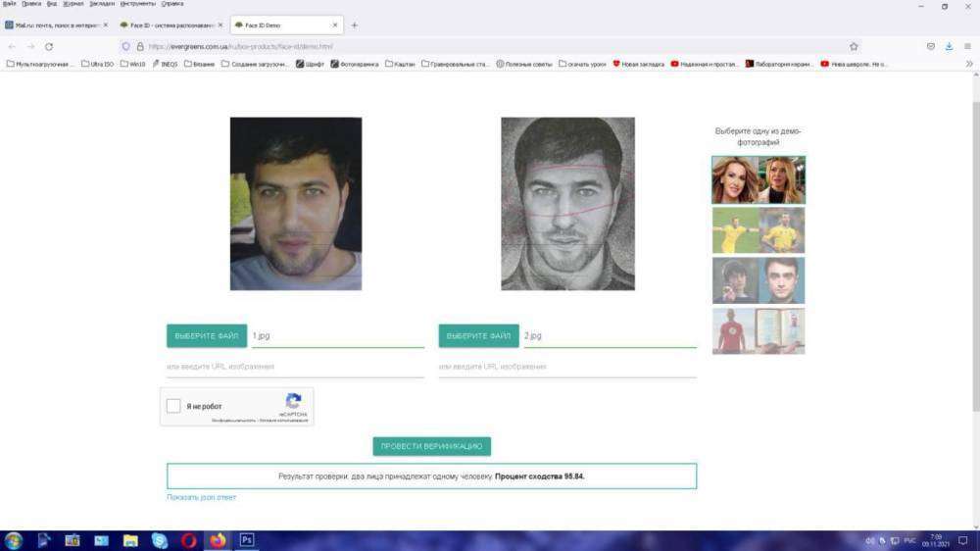Open the Firefox downloads panel
Screen dimensions: 980x551
coord(949,46)
